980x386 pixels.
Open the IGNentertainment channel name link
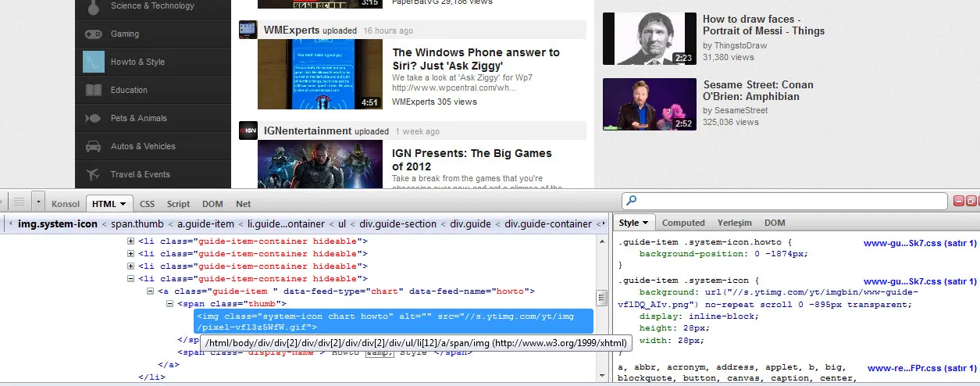(307, 130)
